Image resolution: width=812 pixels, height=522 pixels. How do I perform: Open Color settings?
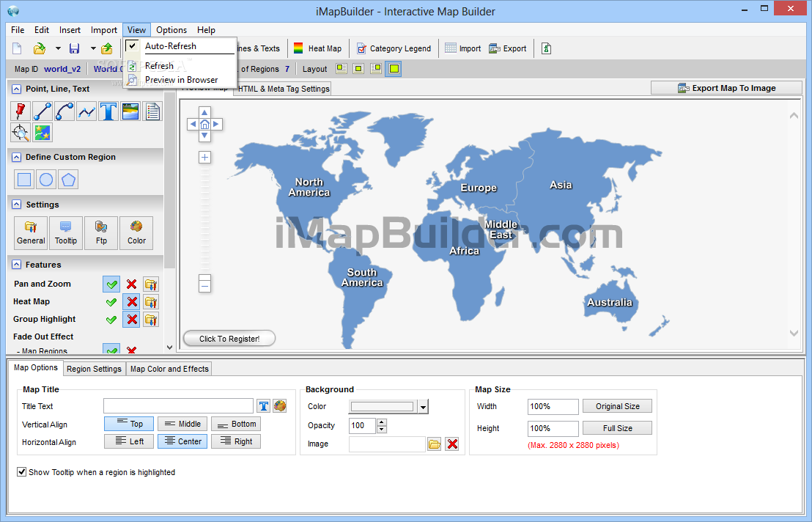coord(136,233)
